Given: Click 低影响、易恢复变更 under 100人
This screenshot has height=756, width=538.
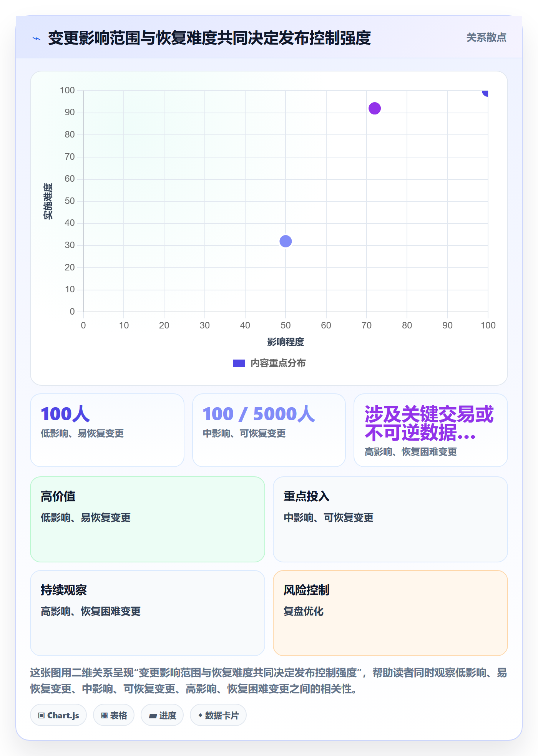Looking at the screenshot, I should 82,433.
